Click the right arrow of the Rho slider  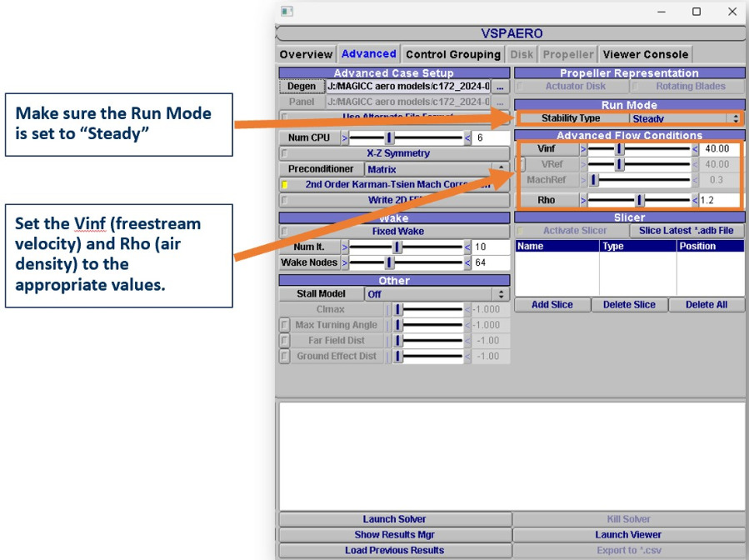coord(696,200)
